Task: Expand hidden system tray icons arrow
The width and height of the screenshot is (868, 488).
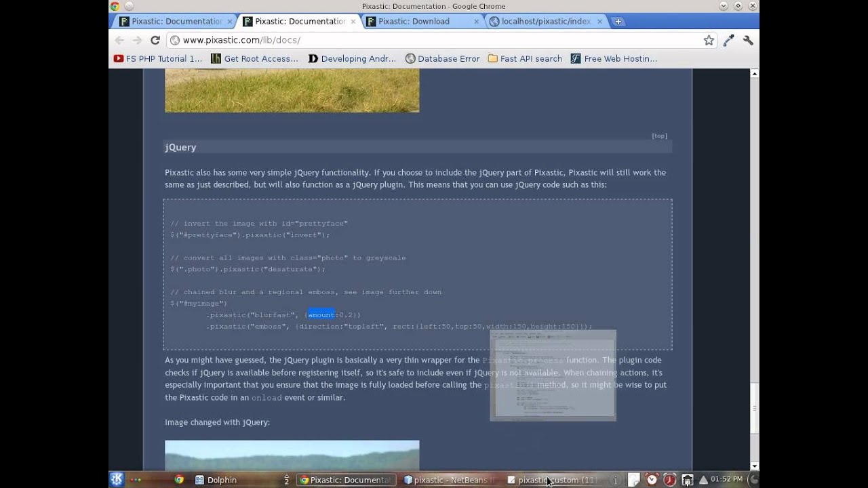Action: pos(703,480)
